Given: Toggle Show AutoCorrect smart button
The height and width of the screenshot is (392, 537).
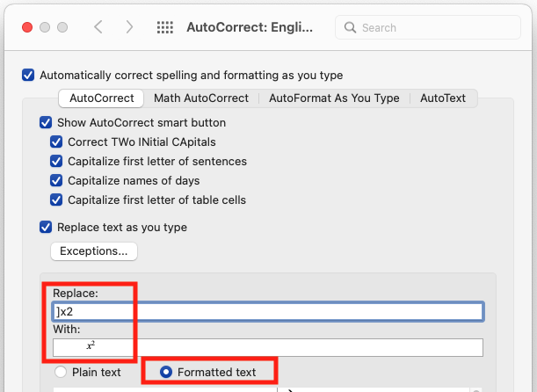Looking at the screenshot, I should pos(46,122).
